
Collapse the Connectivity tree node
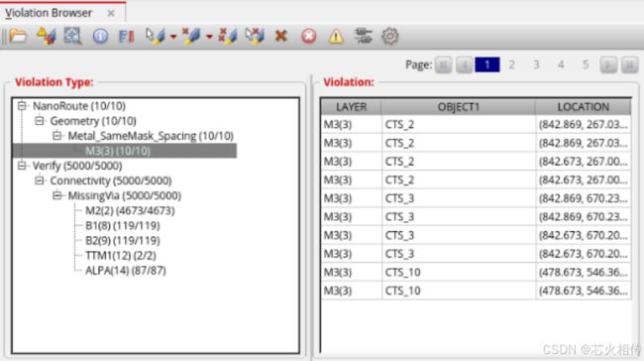click(40, 180)
